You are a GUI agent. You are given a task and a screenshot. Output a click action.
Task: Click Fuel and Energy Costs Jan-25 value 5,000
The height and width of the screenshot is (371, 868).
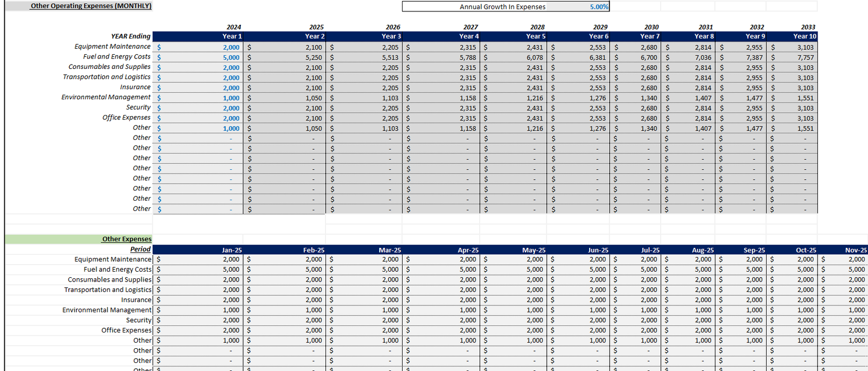point(231,270)
